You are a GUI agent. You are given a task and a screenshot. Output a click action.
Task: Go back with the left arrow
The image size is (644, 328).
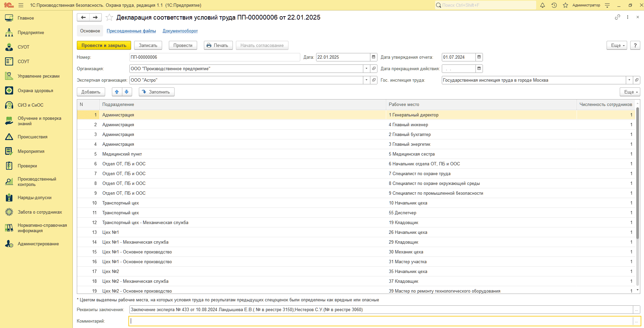click(x=83, y=18)
